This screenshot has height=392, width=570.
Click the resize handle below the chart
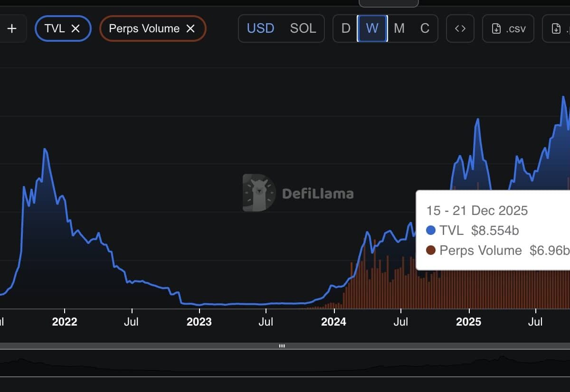tap(282, 346)
